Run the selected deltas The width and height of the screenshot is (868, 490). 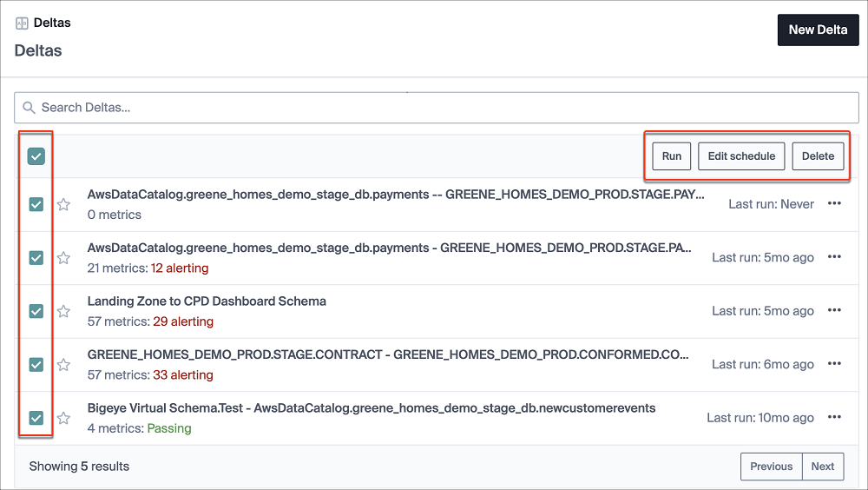[672, 156]
